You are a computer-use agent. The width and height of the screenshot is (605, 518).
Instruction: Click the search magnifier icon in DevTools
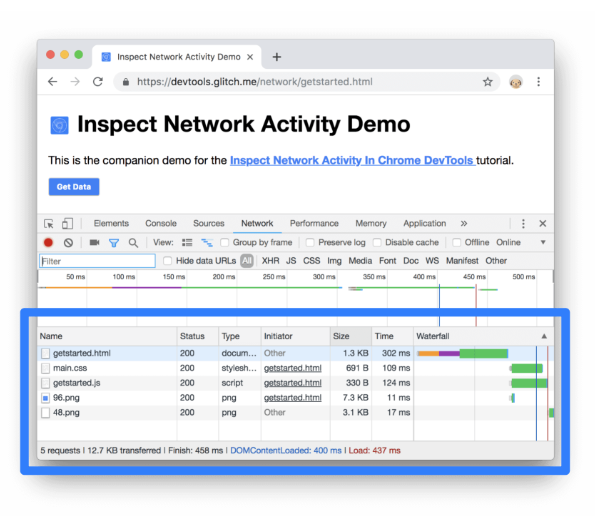tap(133, 243)
